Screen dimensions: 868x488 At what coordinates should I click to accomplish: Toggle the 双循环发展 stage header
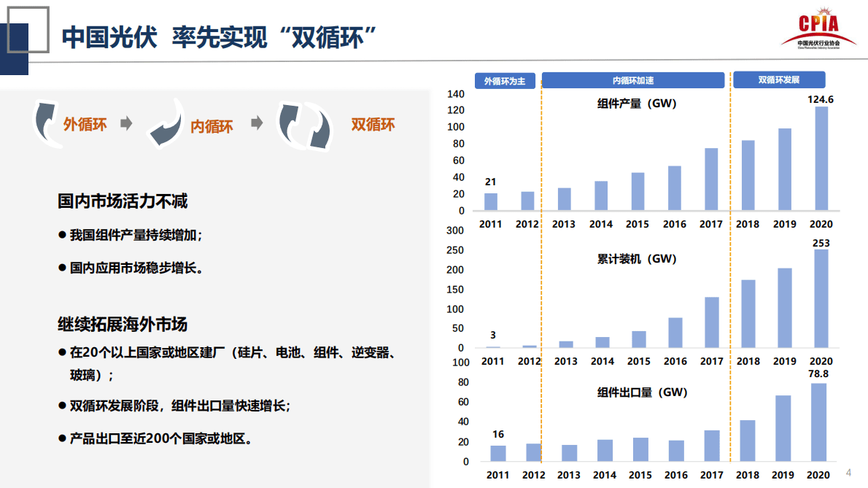coord(780,80)
